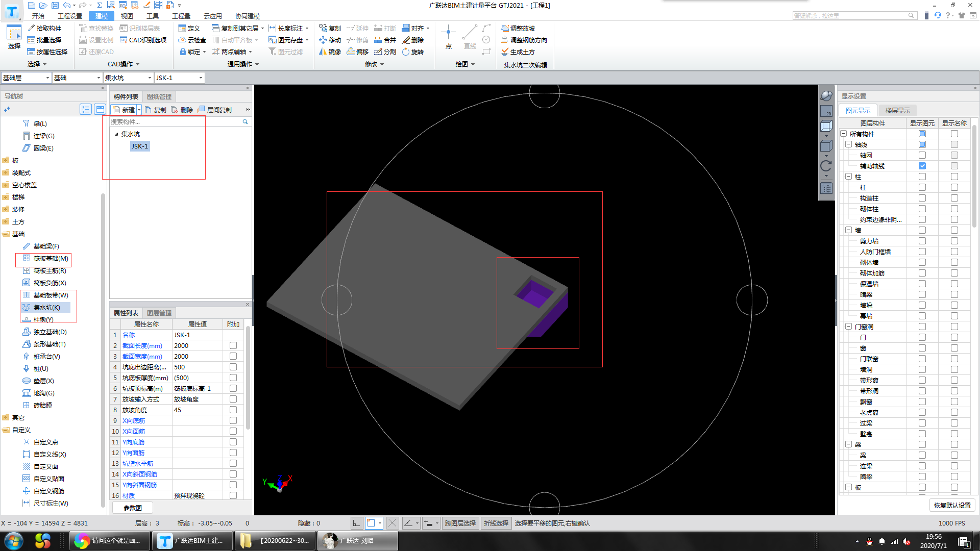
Task: Click the orbit view sphere icon
Action: coord(826,95)
